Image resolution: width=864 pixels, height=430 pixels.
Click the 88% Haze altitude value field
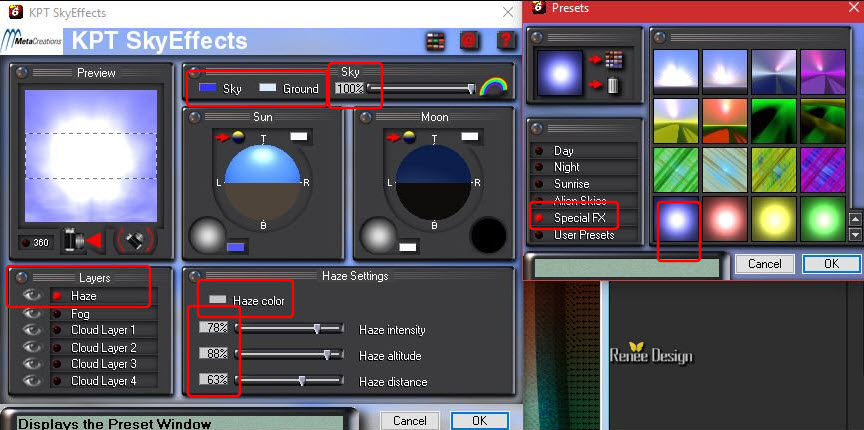click(x=214, y=353)
